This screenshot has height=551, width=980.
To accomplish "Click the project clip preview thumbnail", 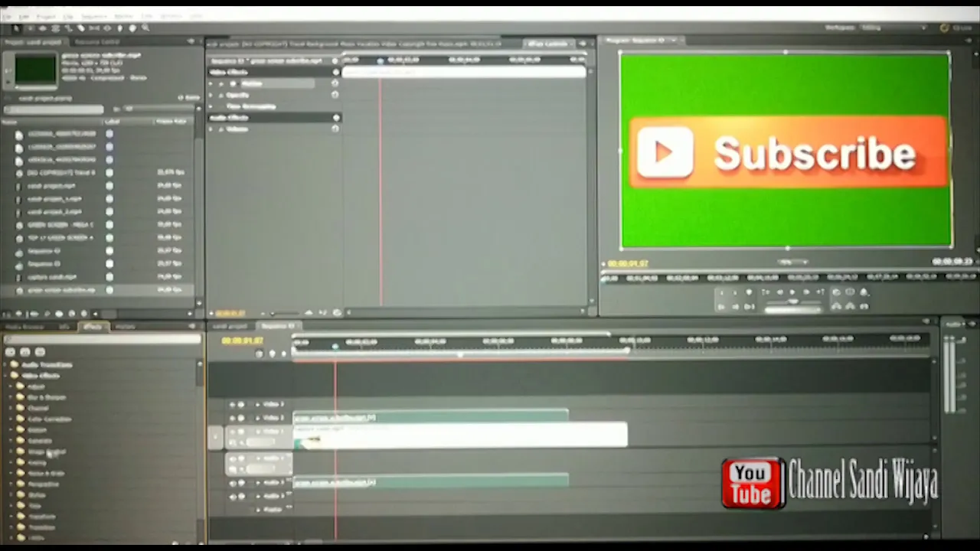I will point(35,70).
